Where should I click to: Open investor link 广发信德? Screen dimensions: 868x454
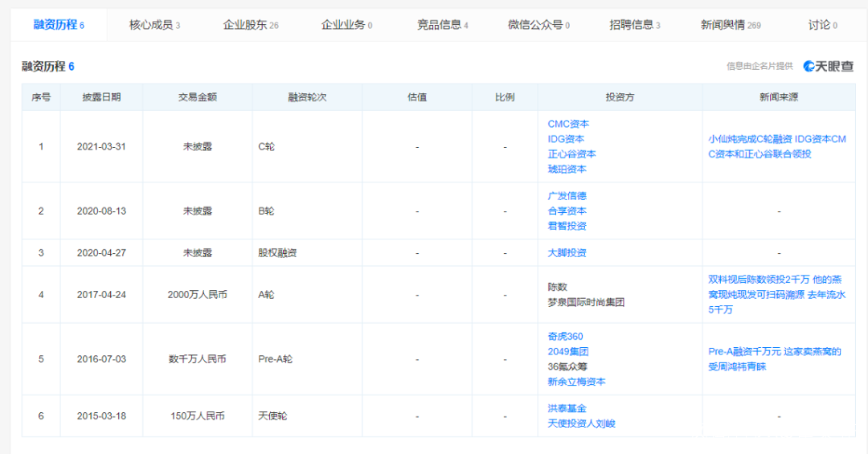coord(567,196)
